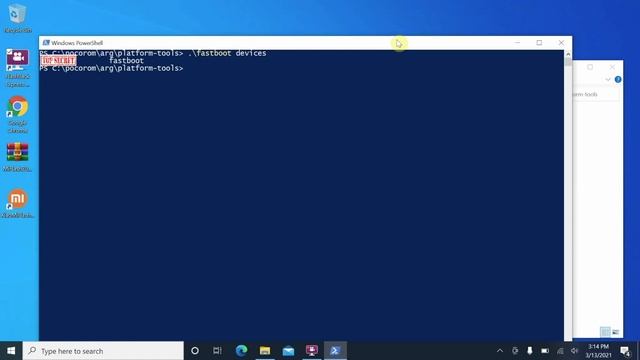
Task: Click the Explorer search box behind PowerShell
Action: pos(596,94)
